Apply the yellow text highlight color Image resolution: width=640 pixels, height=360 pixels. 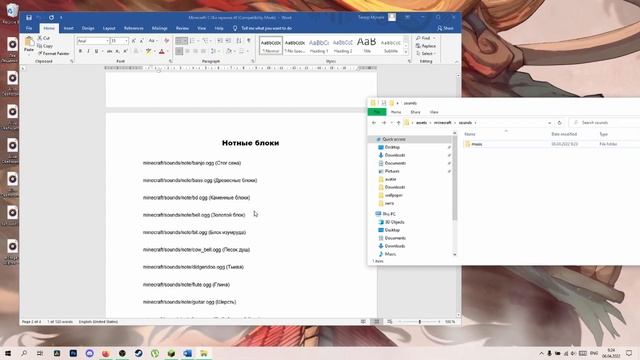(148, 51)
